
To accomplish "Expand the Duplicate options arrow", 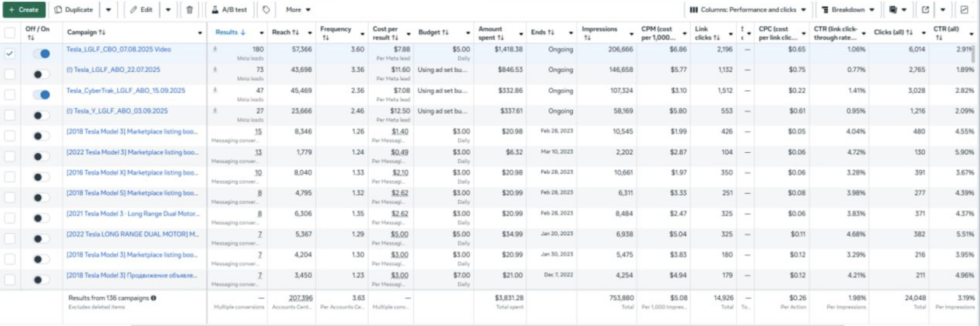I will 108,10.
